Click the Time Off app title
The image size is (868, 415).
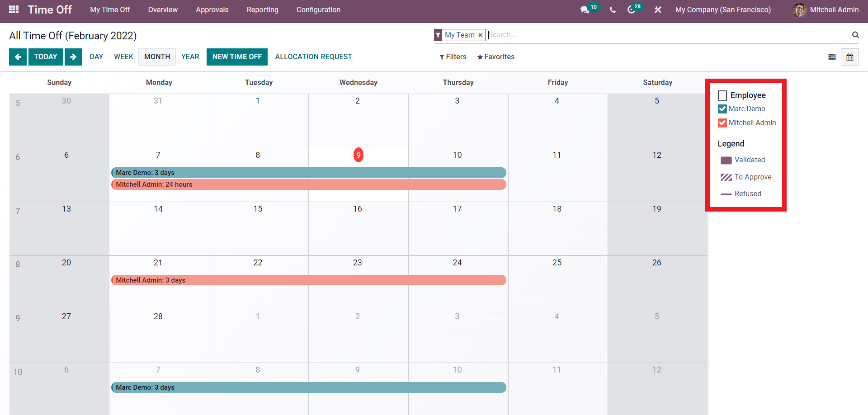coord(50,9)
